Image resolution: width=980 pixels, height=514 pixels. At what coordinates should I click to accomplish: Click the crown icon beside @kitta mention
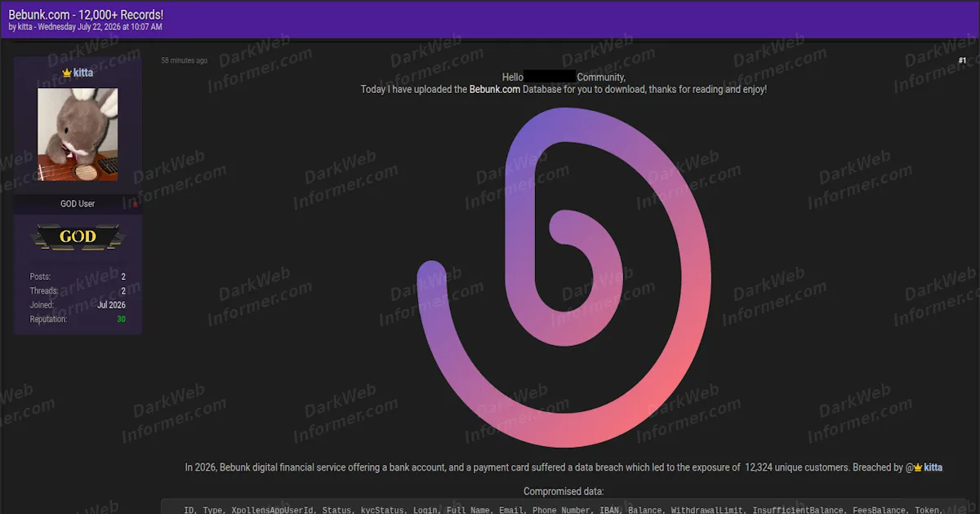click(918, 467)
